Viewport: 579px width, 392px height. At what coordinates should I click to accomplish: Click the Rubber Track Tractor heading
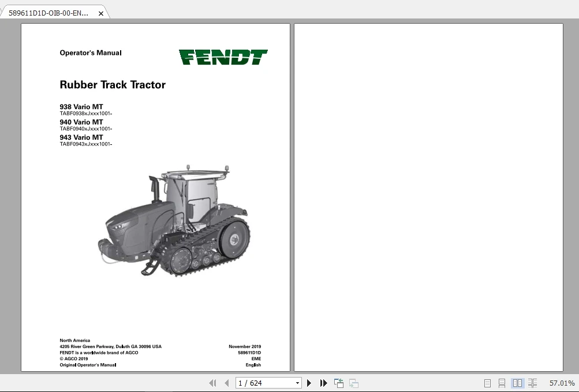pyautogui.click(x=113, y=85)
